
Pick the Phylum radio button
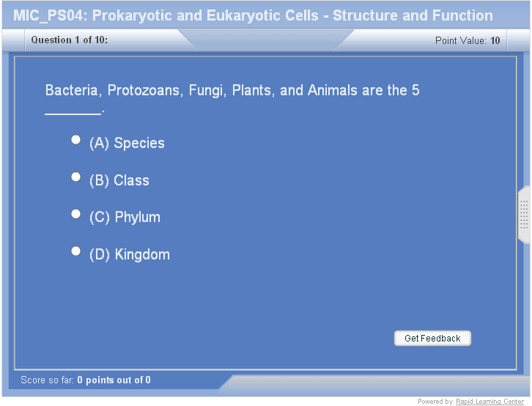(75, 214)
